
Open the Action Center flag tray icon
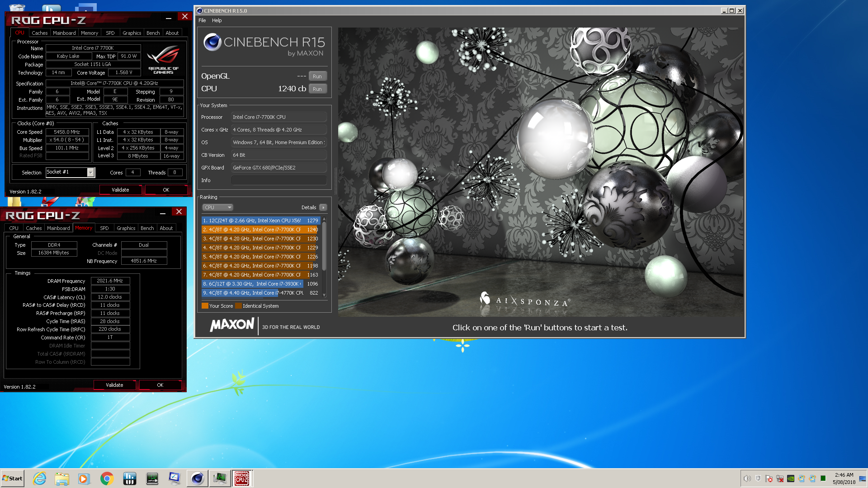(x=769, y=479)
